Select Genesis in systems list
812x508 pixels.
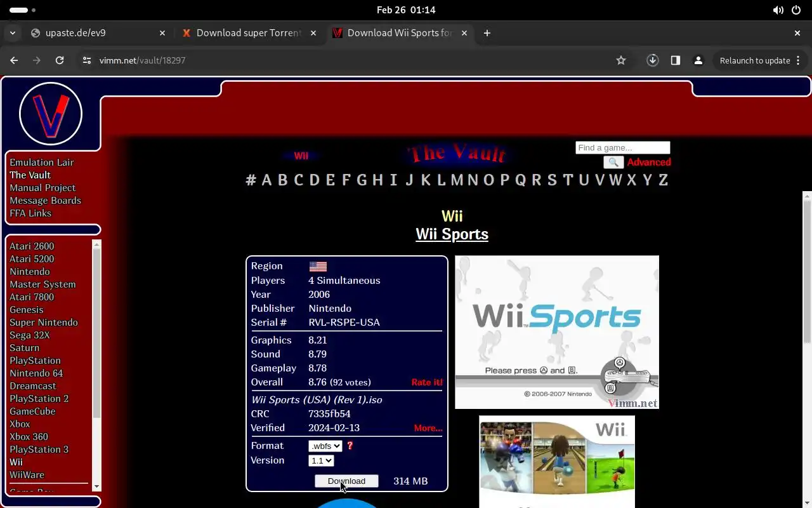27,310
